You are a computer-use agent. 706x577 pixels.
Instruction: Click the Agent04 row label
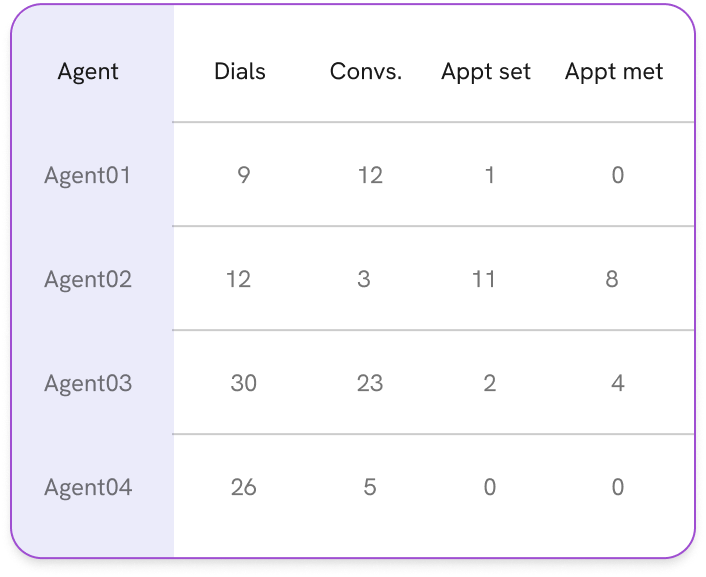(88, 488)
